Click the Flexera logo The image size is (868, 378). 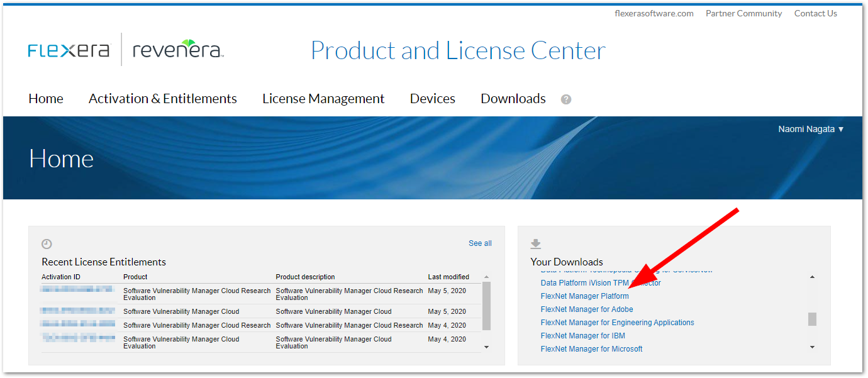click(x=69, y=50)
